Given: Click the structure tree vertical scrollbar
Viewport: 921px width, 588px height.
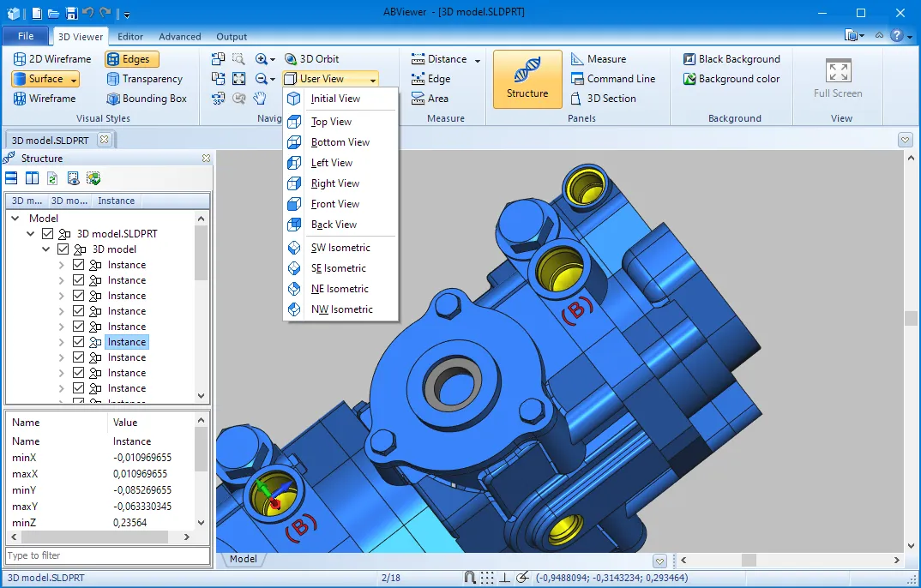Looking at the screenshot, I should click(x=201, y=252).
